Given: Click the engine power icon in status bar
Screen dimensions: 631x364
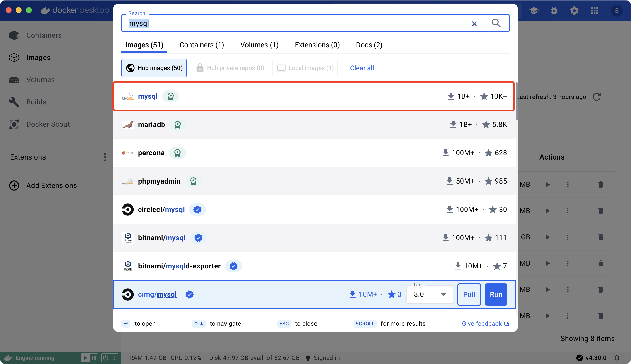Looking at the screenshot, I should 106,358.
